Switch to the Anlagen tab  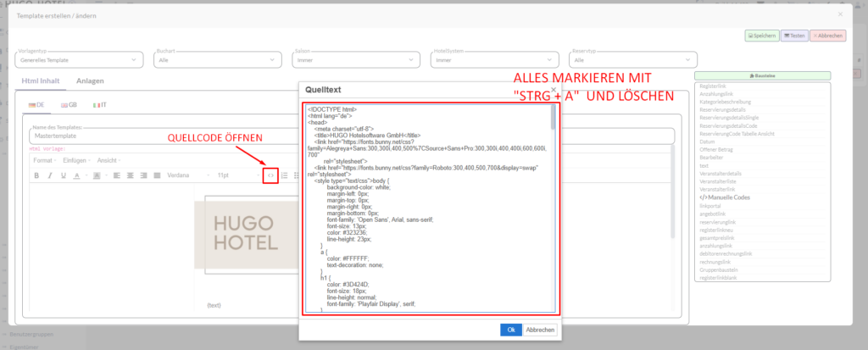[x=91, y=81]
